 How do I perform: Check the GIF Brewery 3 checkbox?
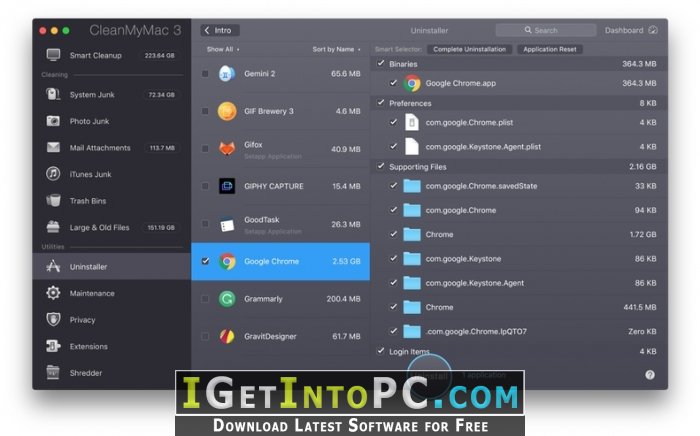205,111
